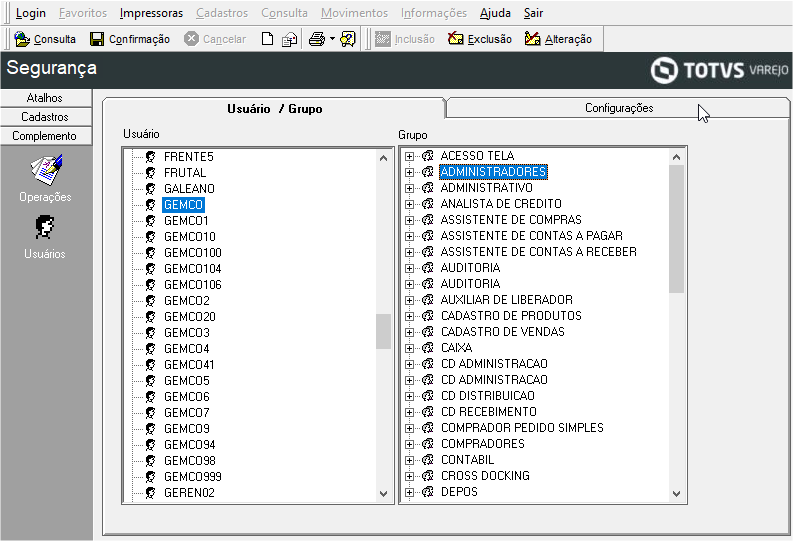793x541 pixels.
Task: Open the Login menu
Action: pyautogui.click(x=30, y=13)
